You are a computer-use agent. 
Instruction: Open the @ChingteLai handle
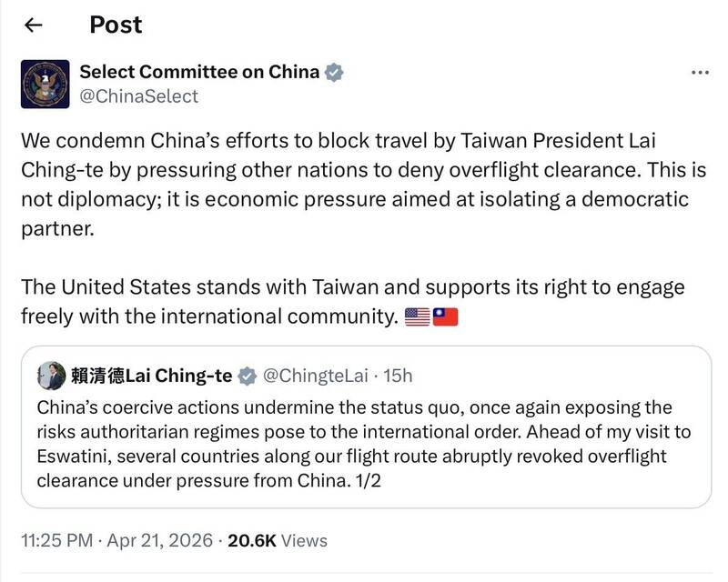[x=318, y=375]
